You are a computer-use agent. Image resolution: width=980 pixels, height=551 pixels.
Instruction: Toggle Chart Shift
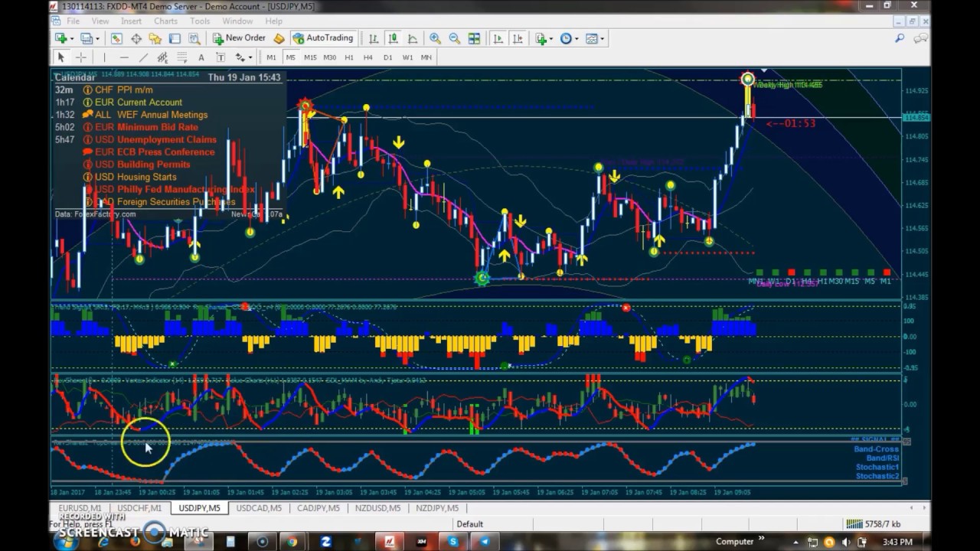pyautogui.click(x=518, y=38)
